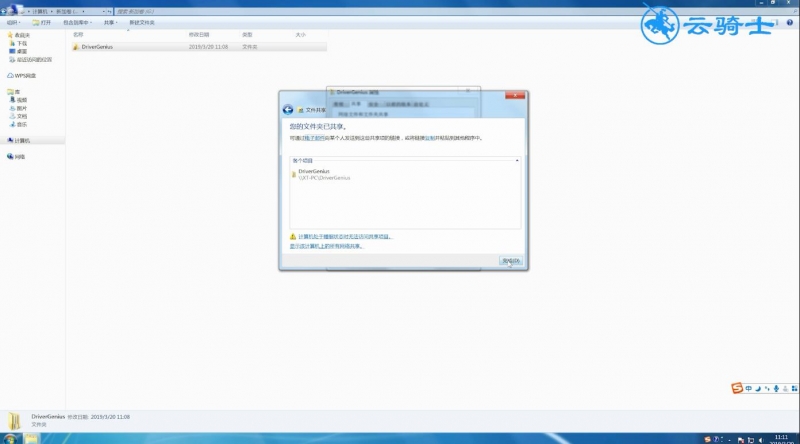Select Computer in the navigation pane
Screen dimensions: 800x444
[x=19, y=140]
